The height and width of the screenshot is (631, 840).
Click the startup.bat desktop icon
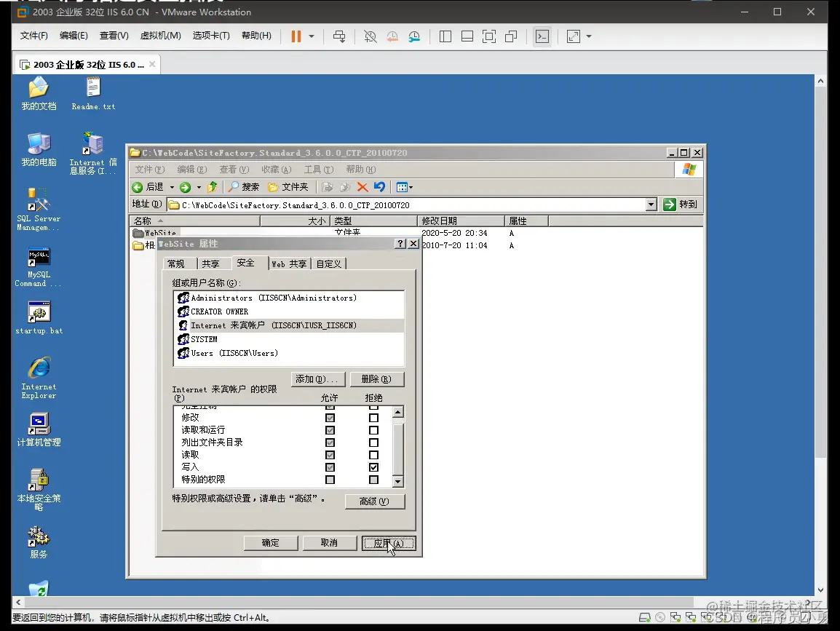coord(39,317)
